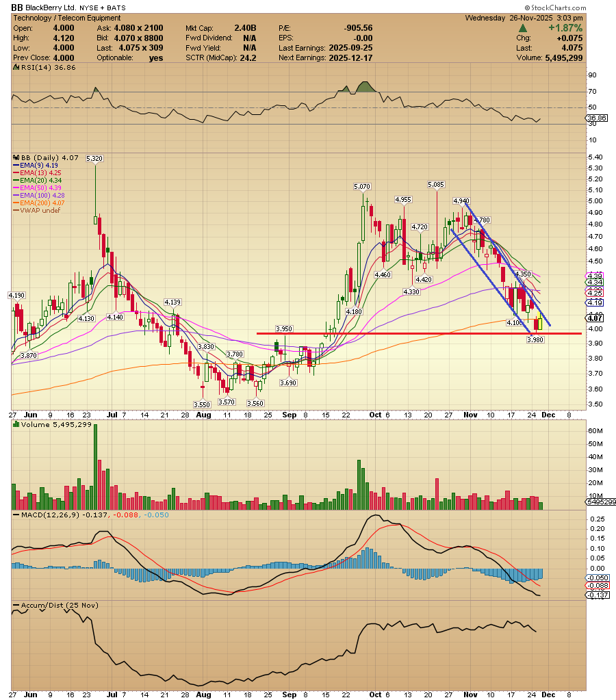The height and width of the screenshot is (700, 616).
Task: Click the 3.980 low price callout
Action: 534,339
